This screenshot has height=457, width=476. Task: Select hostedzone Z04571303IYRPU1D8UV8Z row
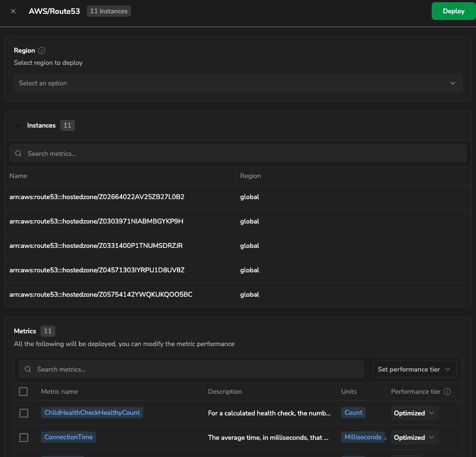pos(236,271)
